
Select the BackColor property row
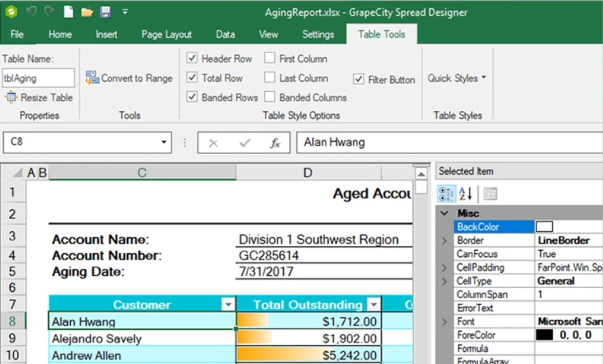pos(528,227)
